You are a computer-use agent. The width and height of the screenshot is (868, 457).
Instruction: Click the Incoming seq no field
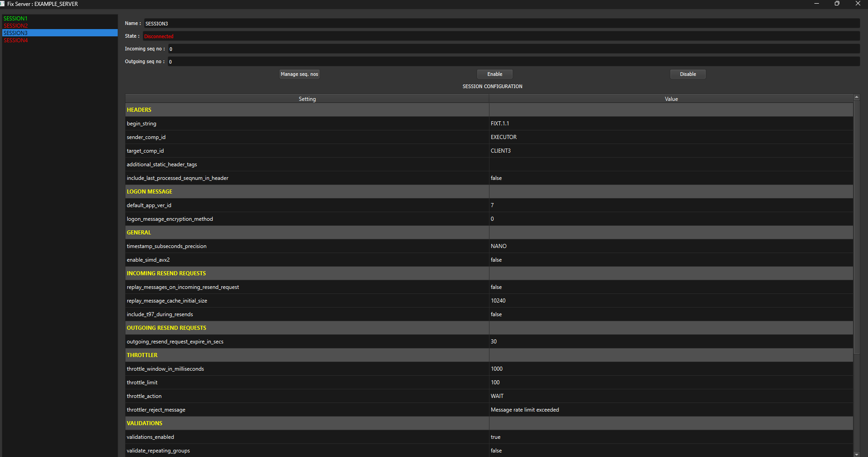tap(514, 49)
